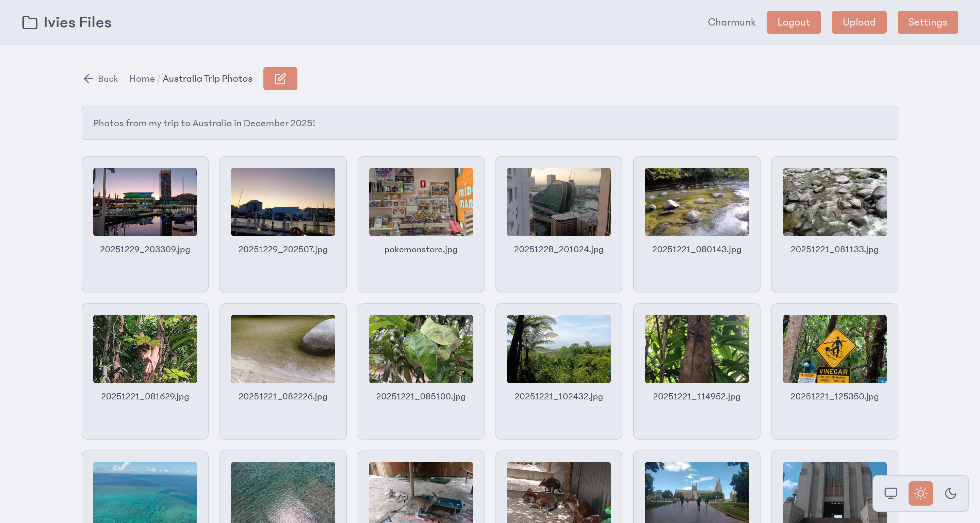Open the pencil edit icon for the album

tap(280, 78)
